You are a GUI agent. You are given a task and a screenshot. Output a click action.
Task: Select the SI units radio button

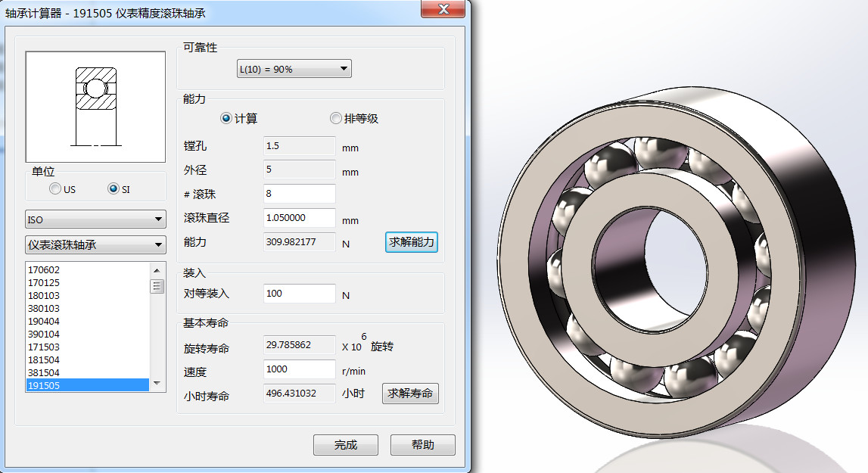coord(114,189)
